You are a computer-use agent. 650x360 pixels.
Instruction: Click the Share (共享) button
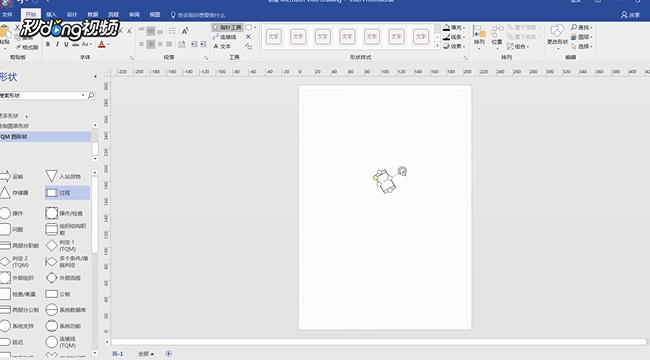(x=630, y=15)
